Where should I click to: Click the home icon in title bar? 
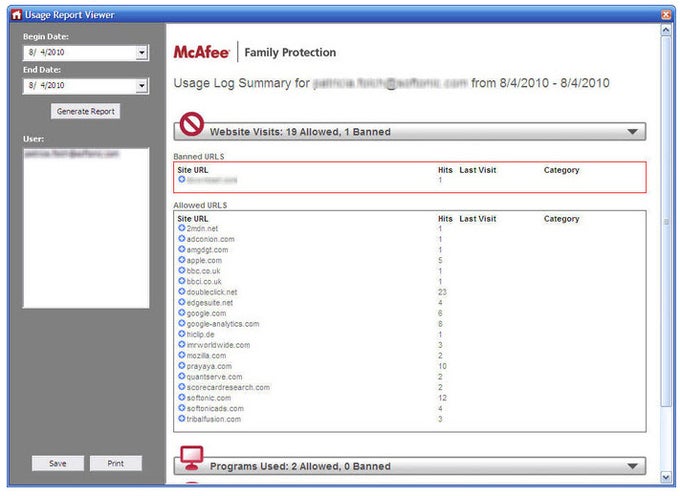click(x=16, y=15)
